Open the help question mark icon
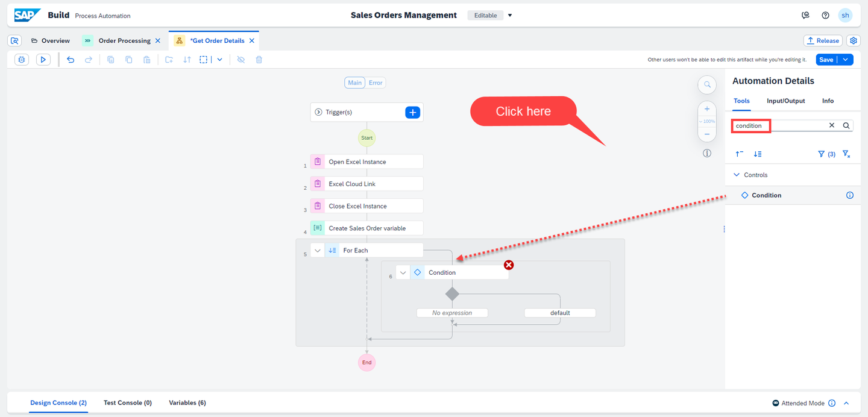868x417 pixels. [x=826, y=16]
